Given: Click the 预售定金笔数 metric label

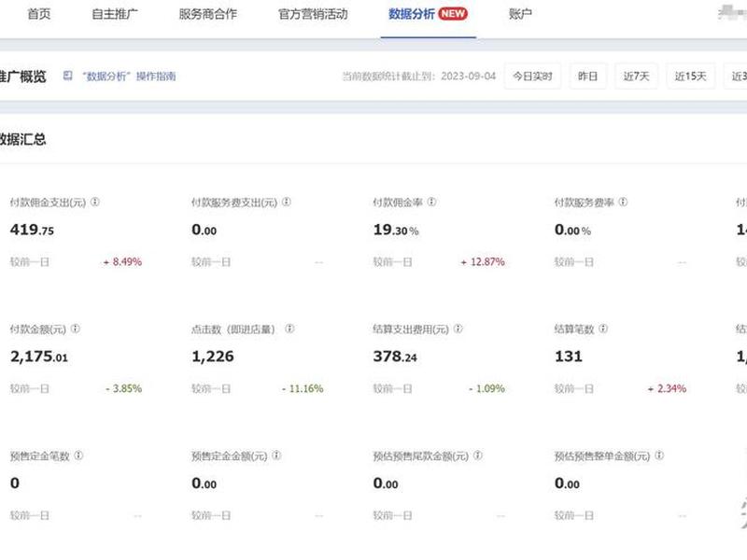Looking at the screenshot, I should [40, 456].
